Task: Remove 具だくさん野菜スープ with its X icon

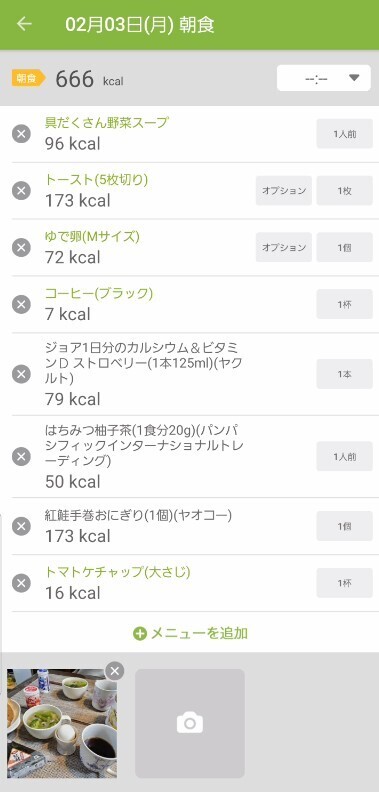Action: [x=21, y=134]
